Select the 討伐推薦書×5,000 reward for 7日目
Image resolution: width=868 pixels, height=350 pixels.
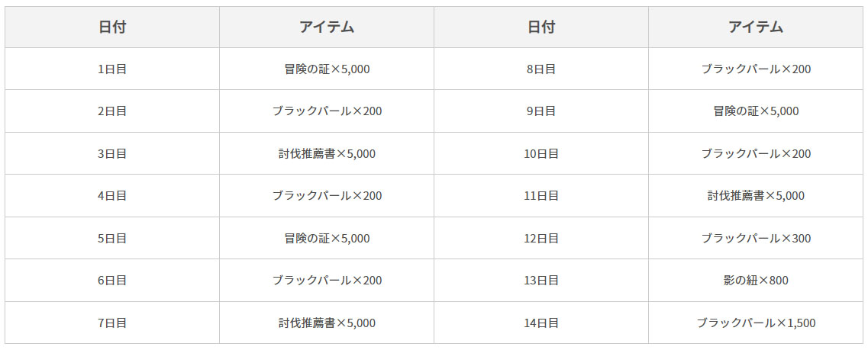tap(327, 323)
